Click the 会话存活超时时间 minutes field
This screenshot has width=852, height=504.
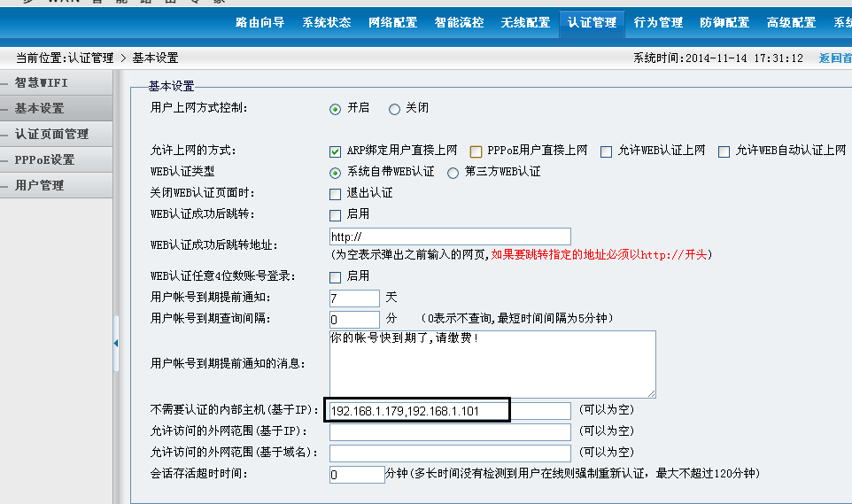(x=356, y=475)
